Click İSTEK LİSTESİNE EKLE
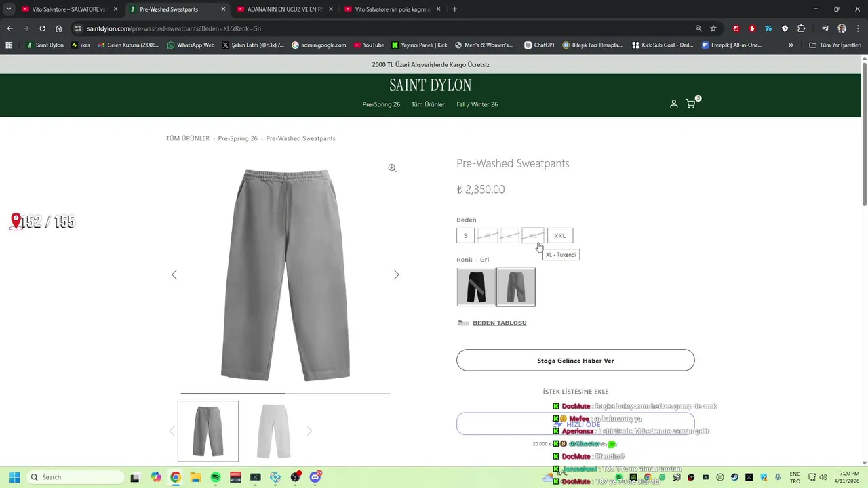 (x=576, y=392)
